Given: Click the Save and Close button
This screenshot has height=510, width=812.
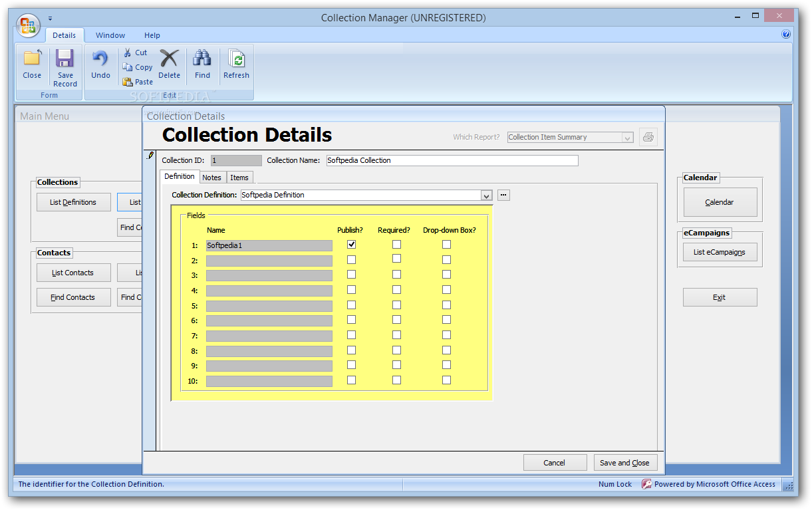Looking at the screenshot, I should coord(625,463).
